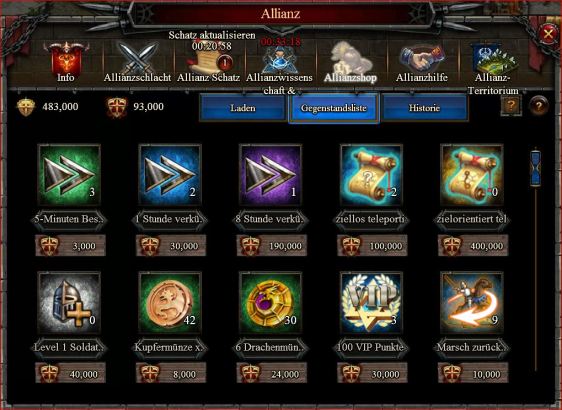
Task: Click the blue scrollbar handle on right
Action: pos(535,168)
